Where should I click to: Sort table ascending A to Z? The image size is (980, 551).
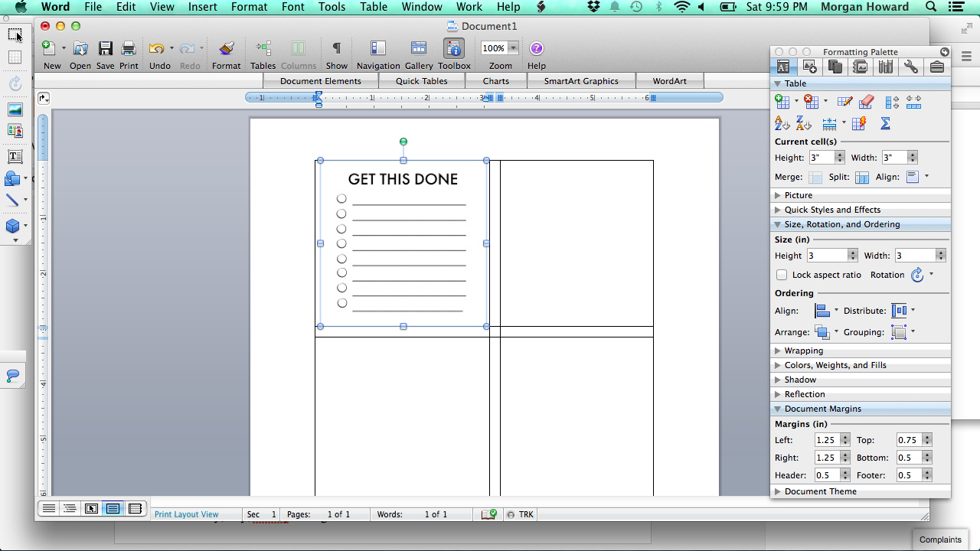click(782, 123)
